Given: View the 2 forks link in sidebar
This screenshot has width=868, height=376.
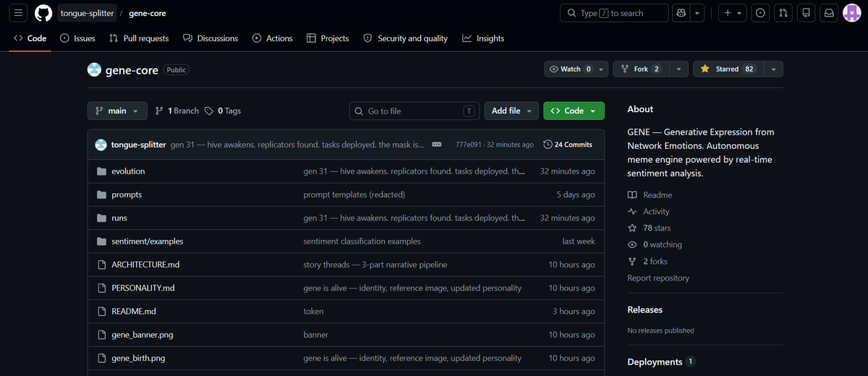Looking at the screenshot, I should pos(647,262).
